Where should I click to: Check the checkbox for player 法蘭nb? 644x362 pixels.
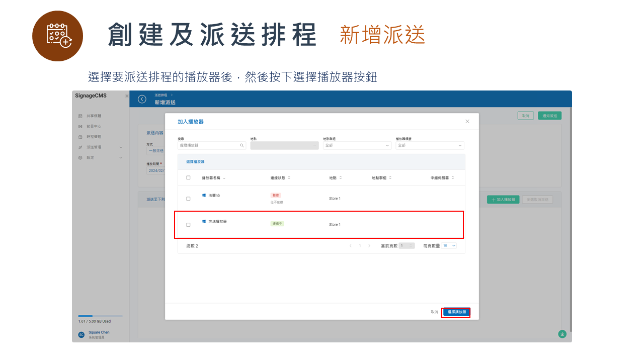pyautogui.click(x=189, y=198)
